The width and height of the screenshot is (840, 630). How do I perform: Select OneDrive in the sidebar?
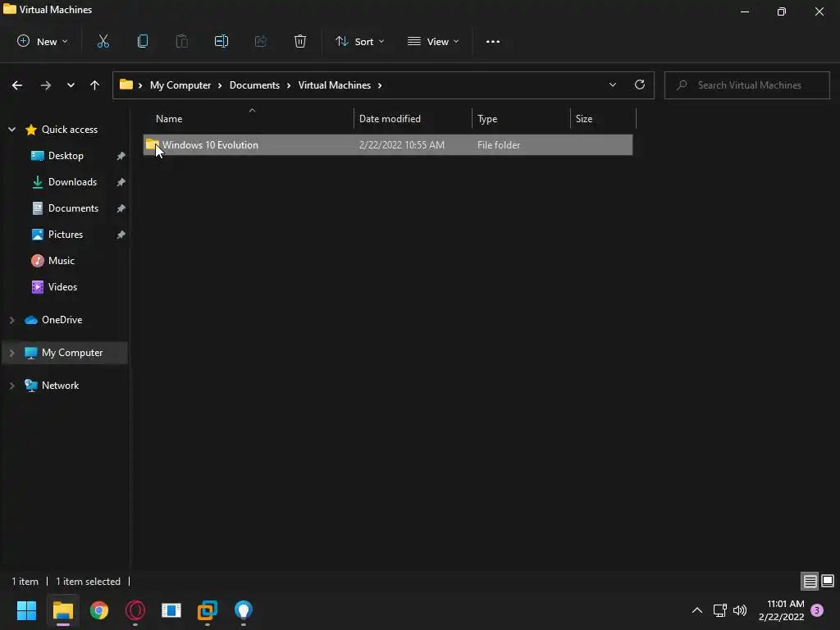pos(62,320)
